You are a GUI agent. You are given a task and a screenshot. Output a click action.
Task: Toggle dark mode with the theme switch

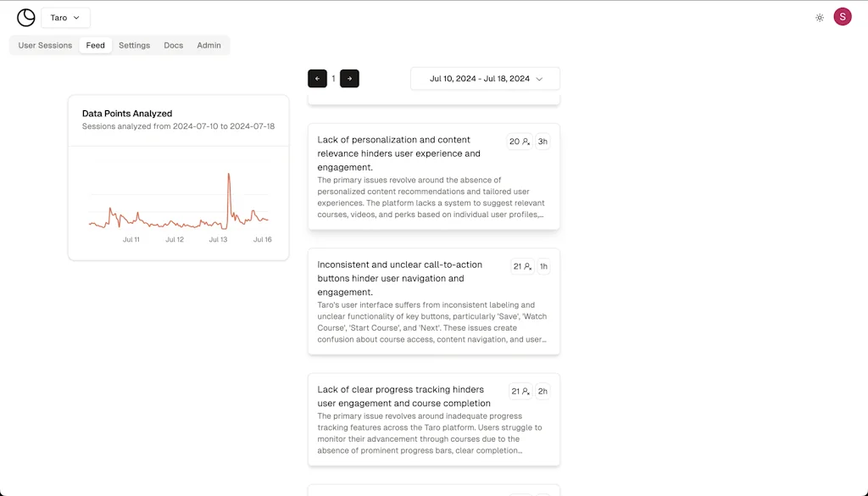819,16
